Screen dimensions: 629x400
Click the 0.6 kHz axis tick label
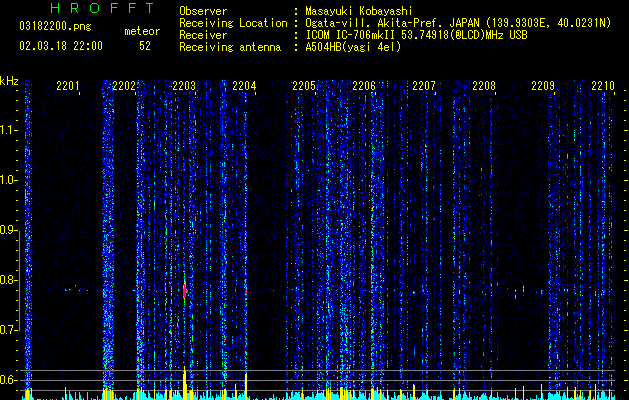coord(9,380)
